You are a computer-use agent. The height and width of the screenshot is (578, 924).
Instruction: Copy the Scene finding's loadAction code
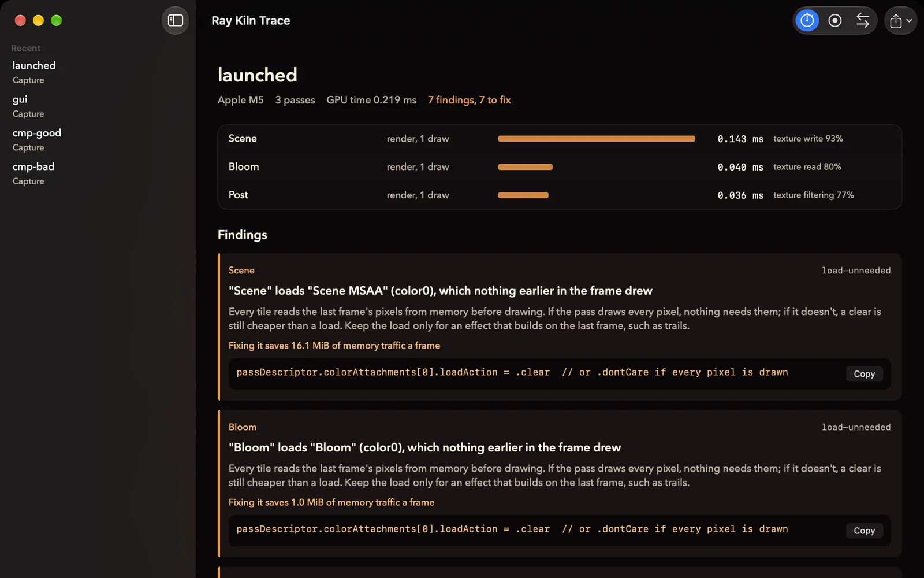point(864,374)
